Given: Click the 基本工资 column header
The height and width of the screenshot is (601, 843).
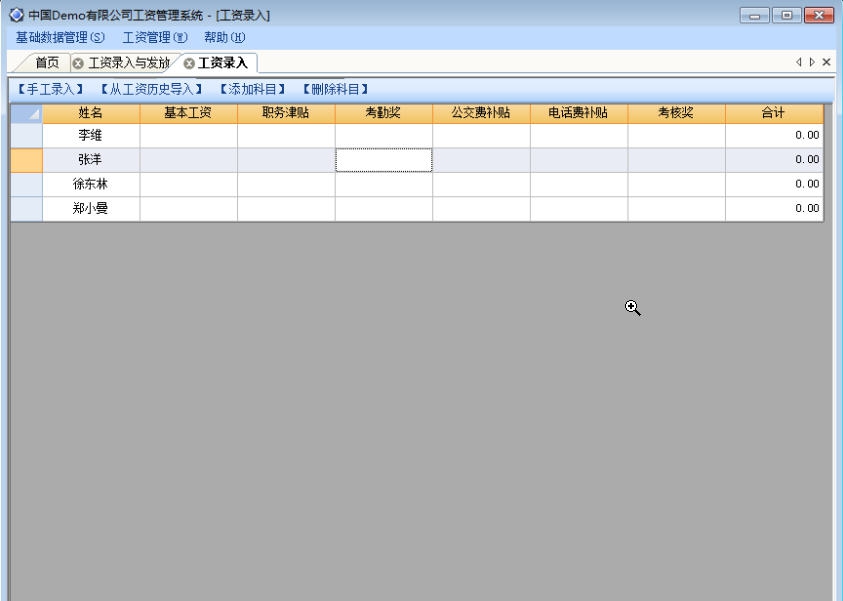Looking at the screenshot, I should [x=189, y=113].
